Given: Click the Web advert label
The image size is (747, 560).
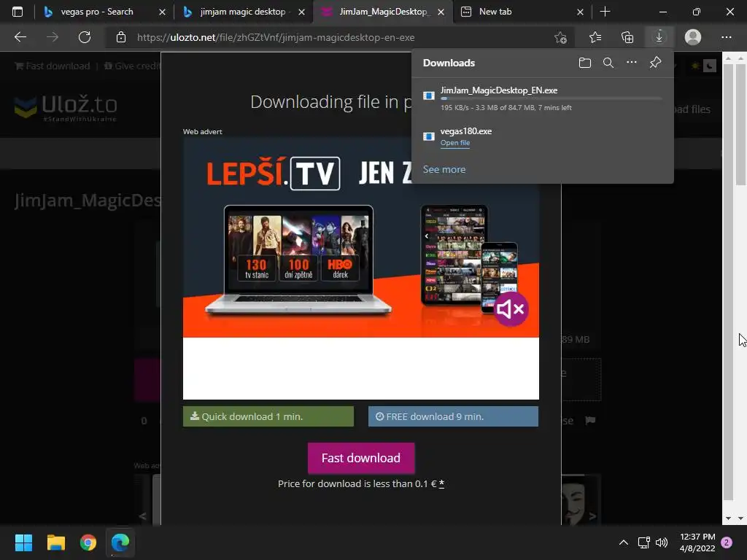Looking at the screenshot, I should [x=203, y=131].
